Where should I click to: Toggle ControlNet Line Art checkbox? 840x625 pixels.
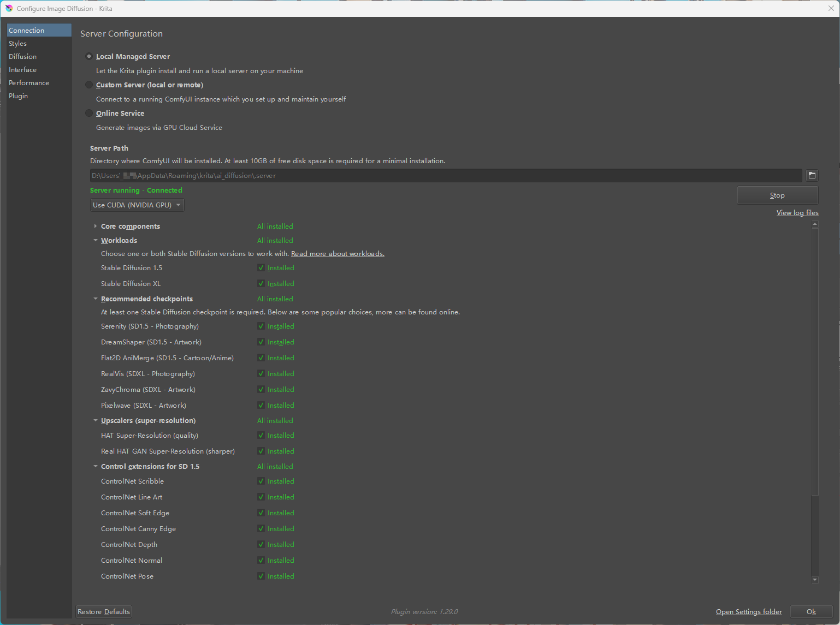tap(261, 497)
